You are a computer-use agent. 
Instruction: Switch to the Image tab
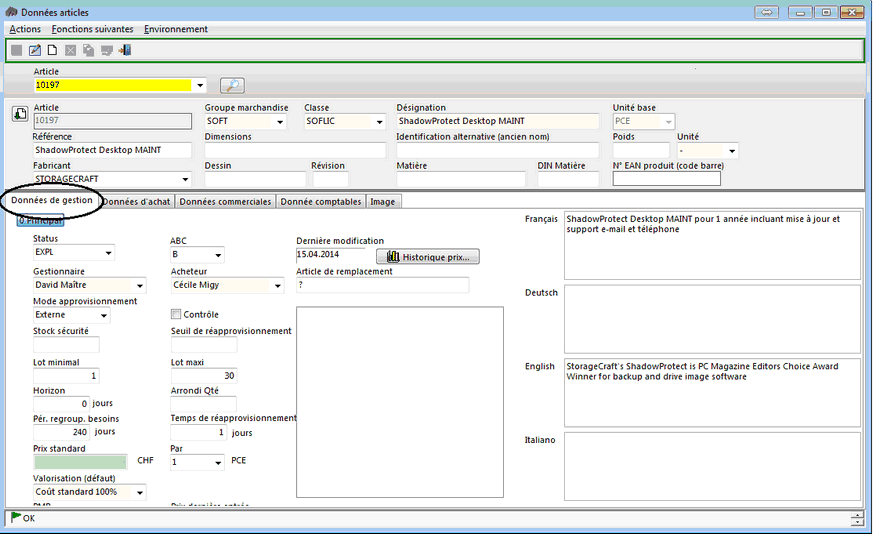[382, 202]
